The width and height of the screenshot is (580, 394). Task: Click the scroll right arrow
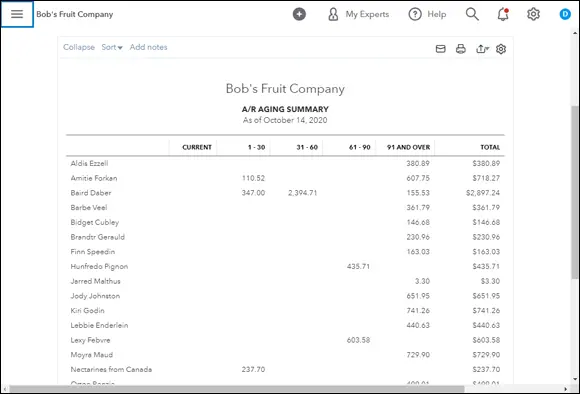point(565,389)
